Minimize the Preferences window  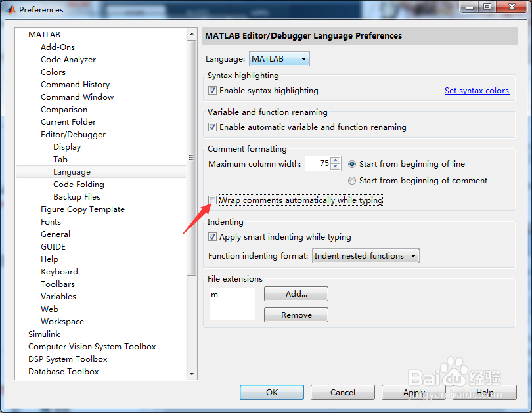coord(470,7)
